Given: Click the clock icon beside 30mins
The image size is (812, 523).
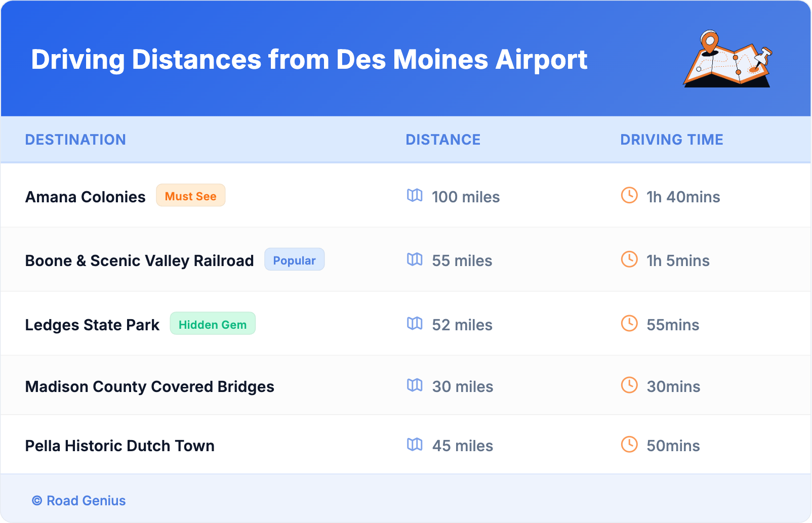Looking at the screenshot, I should click(629, 385).
